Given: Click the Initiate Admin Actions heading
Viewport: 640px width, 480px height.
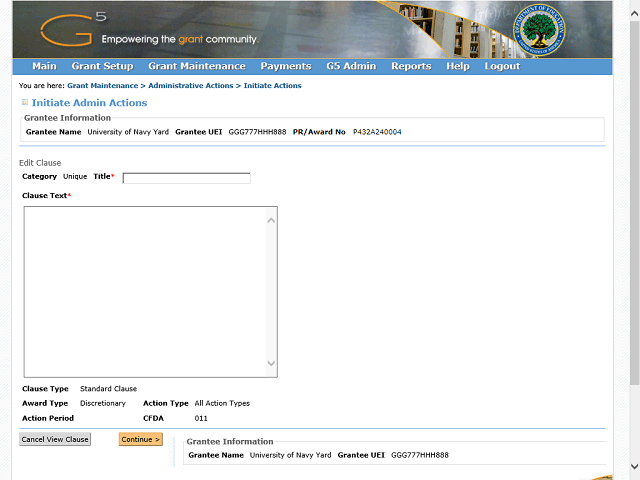Looking at the screenshot, I should click(x=89, y=102).
